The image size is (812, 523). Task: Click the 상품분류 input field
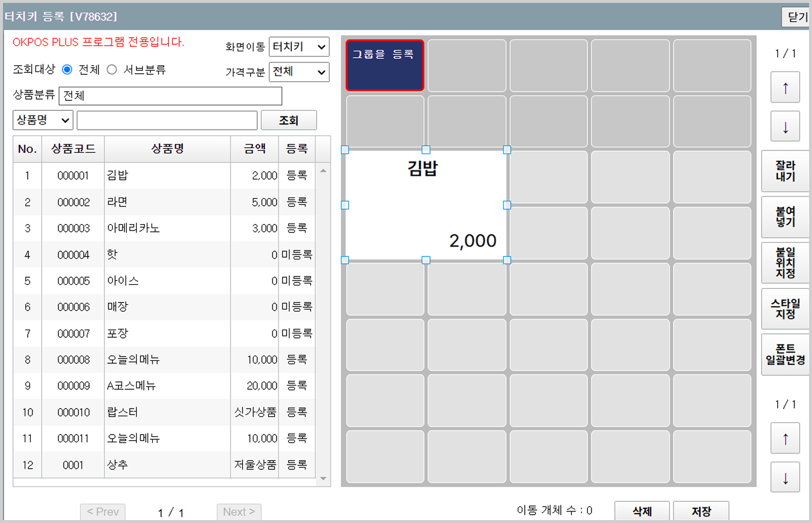pos(170,96)
